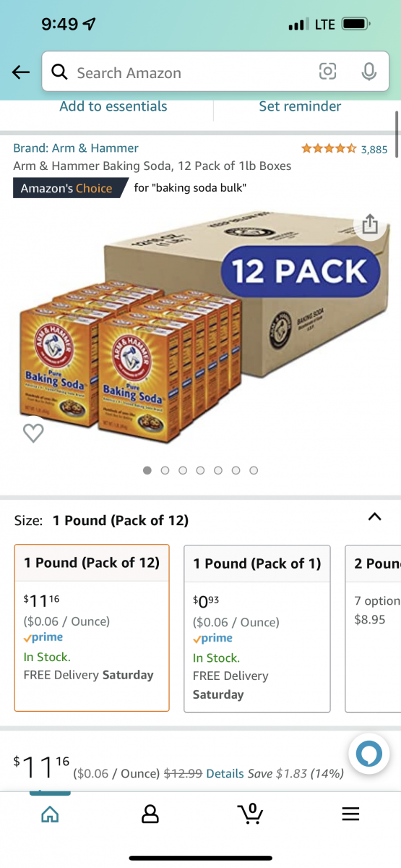Go to the Home tab icon
Screen dimensions: 401x868
point(50,814)
